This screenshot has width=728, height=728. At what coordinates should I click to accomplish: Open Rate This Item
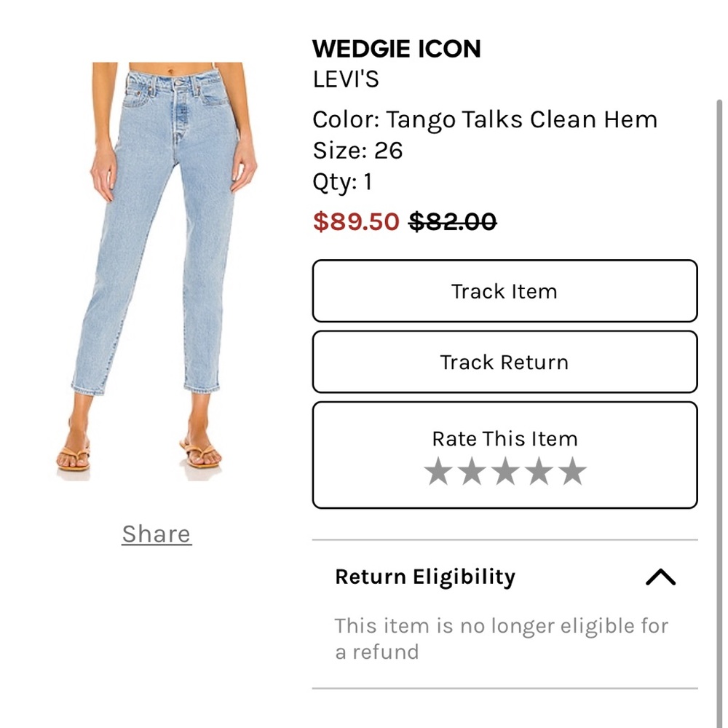coord(505,438)
